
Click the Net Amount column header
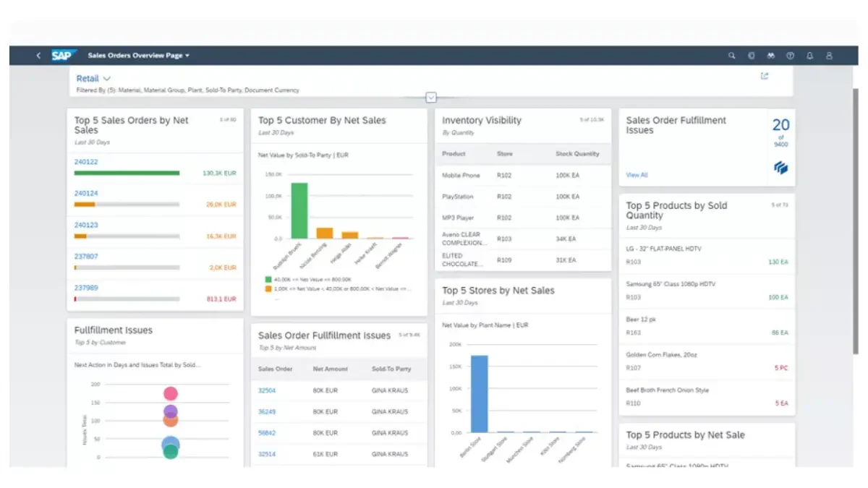[x=331, y=369]
